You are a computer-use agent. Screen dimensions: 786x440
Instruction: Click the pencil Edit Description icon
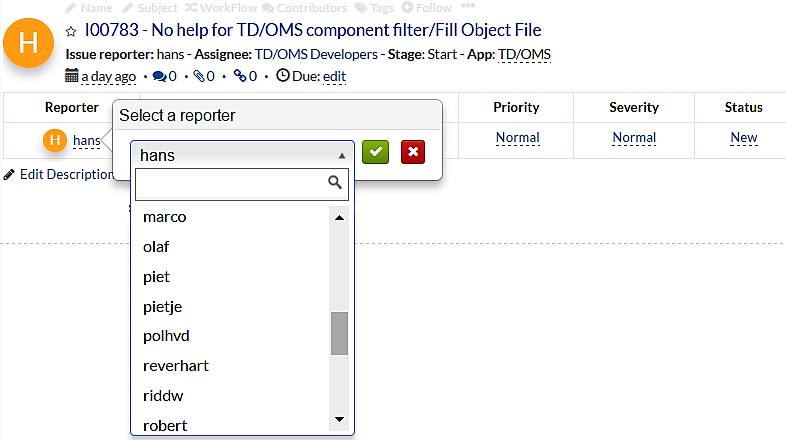[x=10, y=174]
